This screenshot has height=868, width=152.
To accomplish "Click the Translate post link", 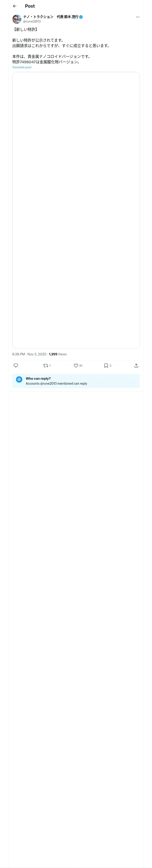I will 22,67.
